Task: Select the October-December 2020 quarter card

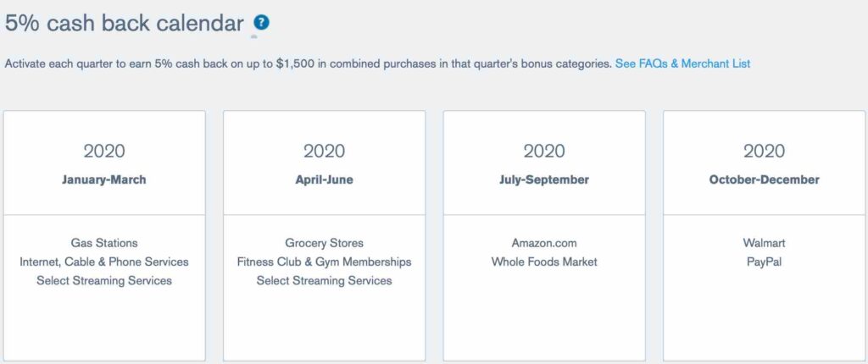Action: point(765,236)
